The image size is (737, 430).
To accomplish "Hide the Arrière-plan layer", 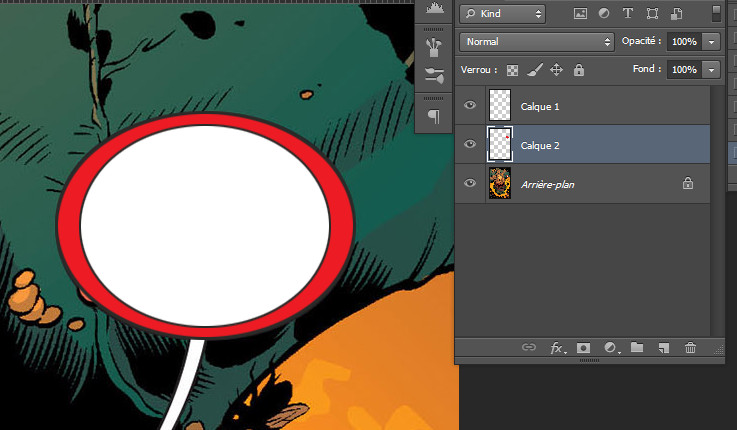I will 470,183.
